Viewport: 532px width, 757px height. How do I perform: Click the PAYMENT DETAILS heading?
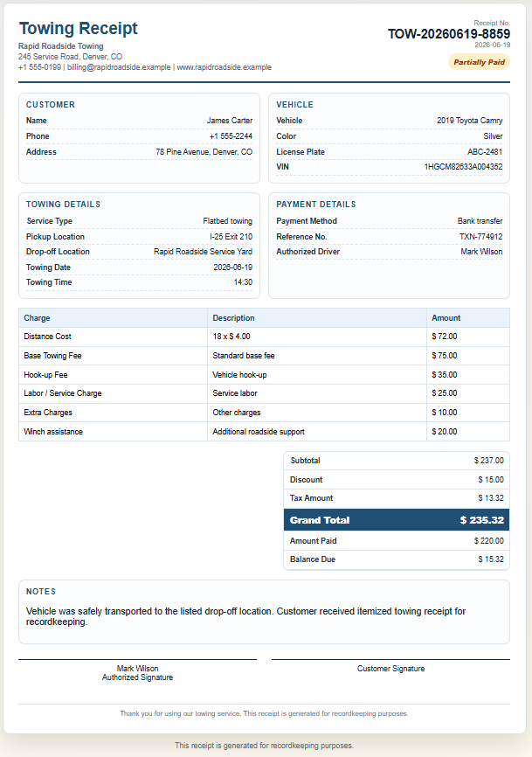click(316, 205)
